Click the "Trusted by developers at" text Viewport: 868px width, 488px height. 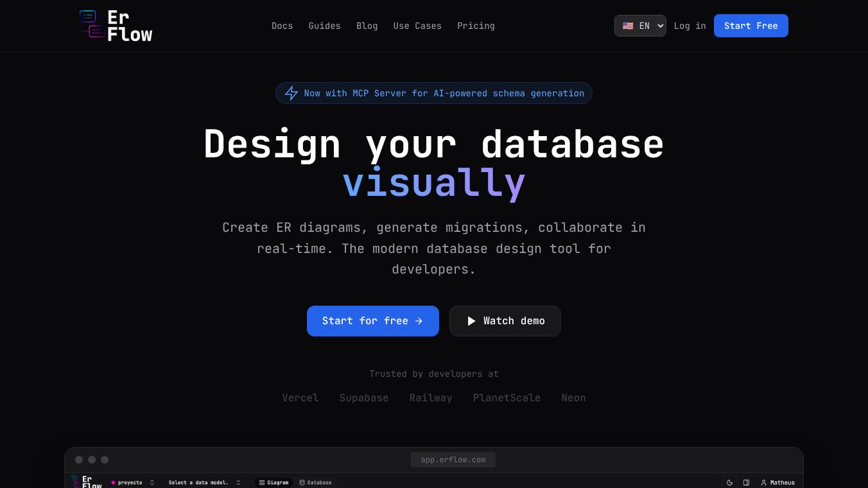pyautogui.click(x=434, y=374)
